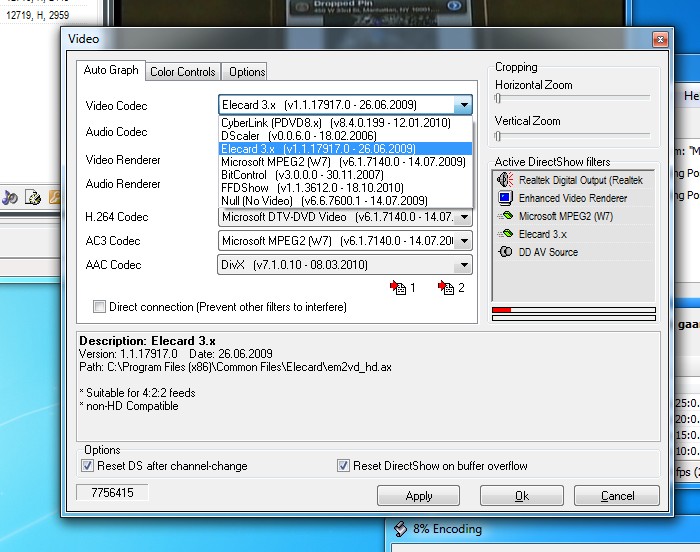Click the Vertical Zoom slider handle
Image resolution: width=700 pixels, height=552 pixels.
[x=498, y=136]
